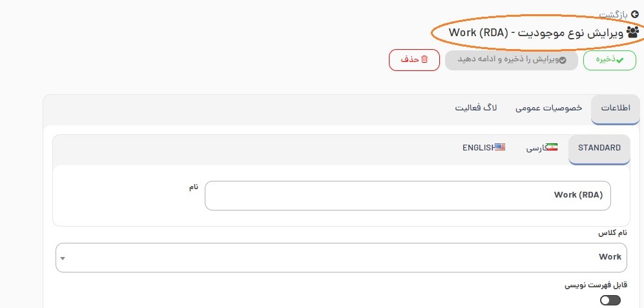644x308 pixels.
Task: Click the trash icon on the حذف button
Action: click(x=424, y=59)
